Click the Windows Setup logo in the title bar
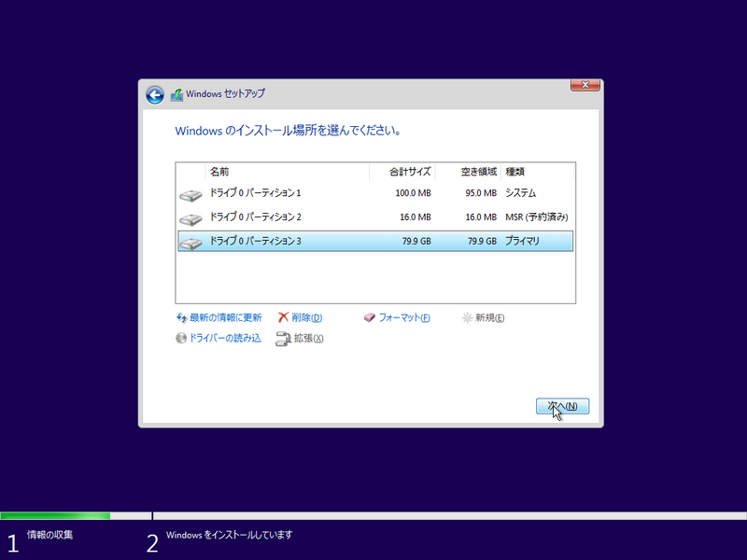The image size is (747, 560). [x=176, y=93]
